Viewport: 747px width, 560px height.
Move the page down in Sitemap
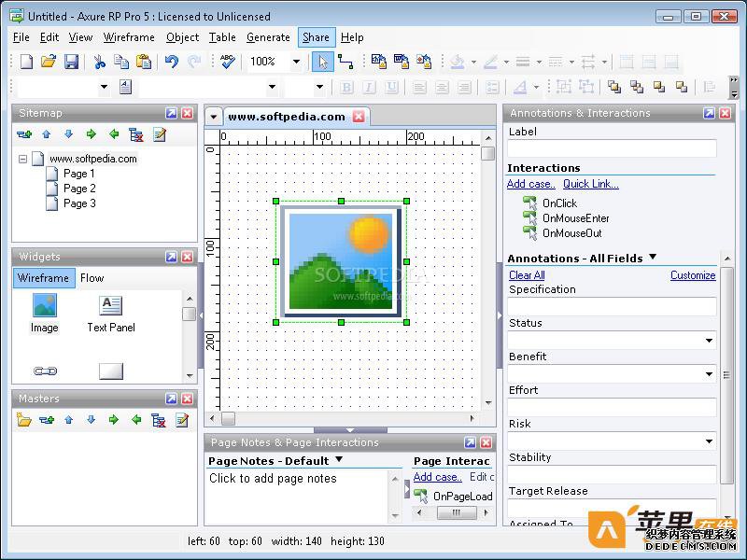68,134
